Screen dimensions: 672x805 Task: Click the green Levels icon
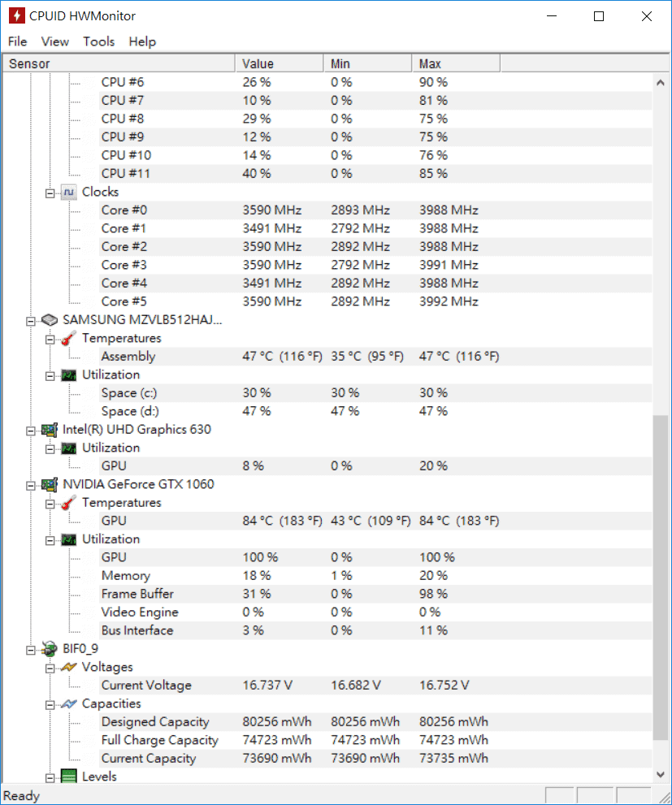(x=69, y=777)
